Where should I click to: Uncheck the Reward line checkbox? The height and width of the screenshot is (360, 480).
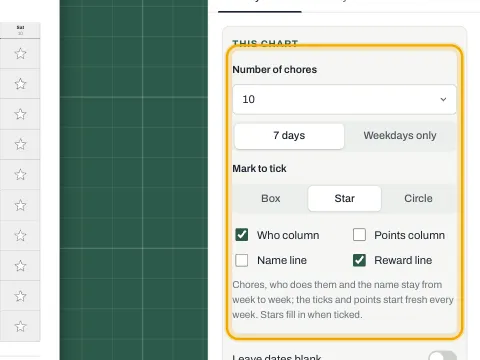(359, 260)
